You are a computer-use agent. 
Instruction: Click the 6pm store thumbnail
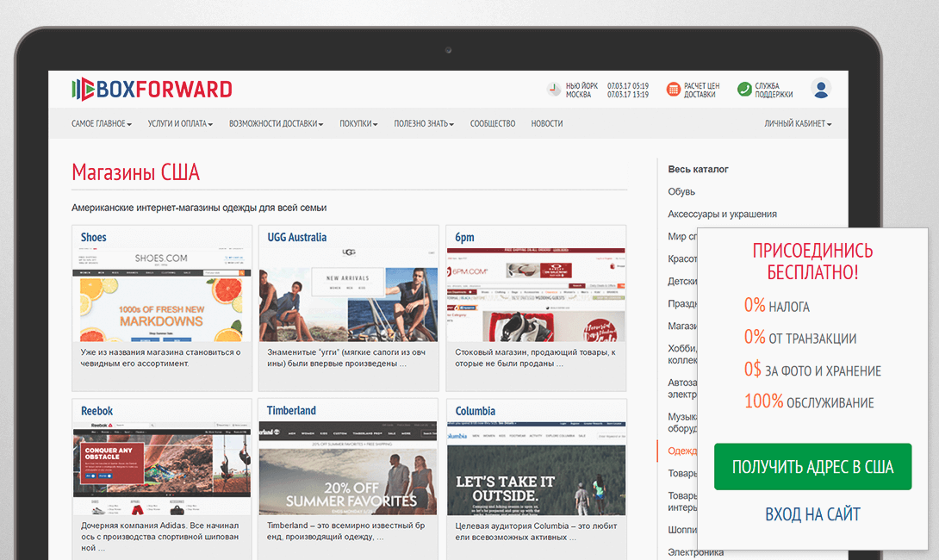(536, 294)
